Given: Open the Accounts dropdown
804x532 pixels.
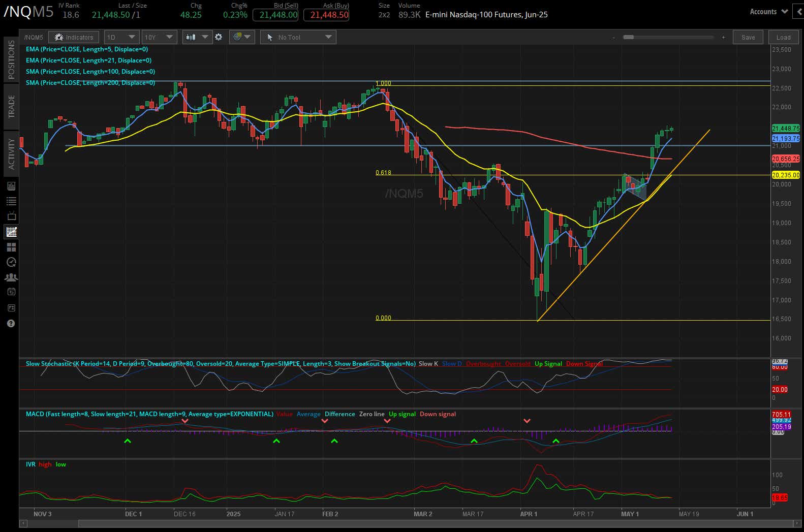Looking at the screenshot, I should click(768, 11).
